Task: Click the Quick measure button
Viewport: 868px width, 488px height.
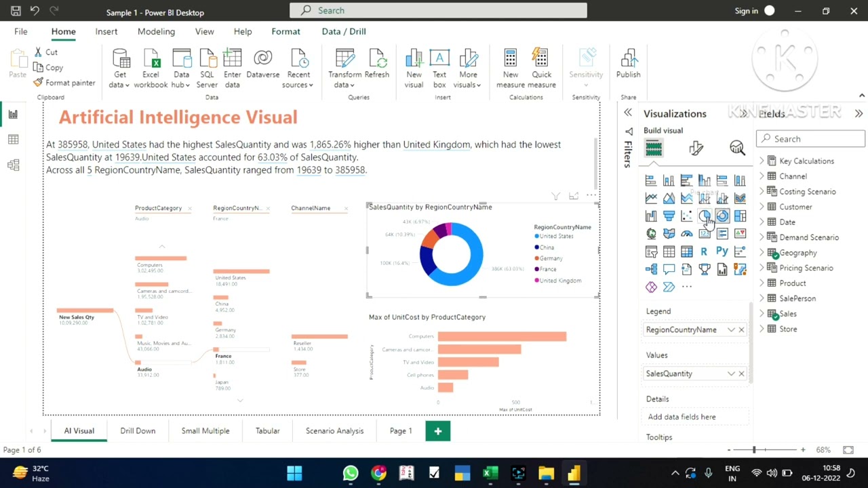Action: click(541, 68)
